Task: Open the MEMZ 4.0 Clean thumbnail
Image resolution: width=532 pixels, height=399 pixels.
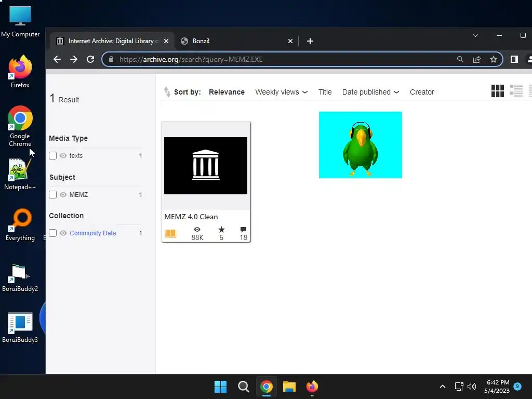Action: (206, 166)
